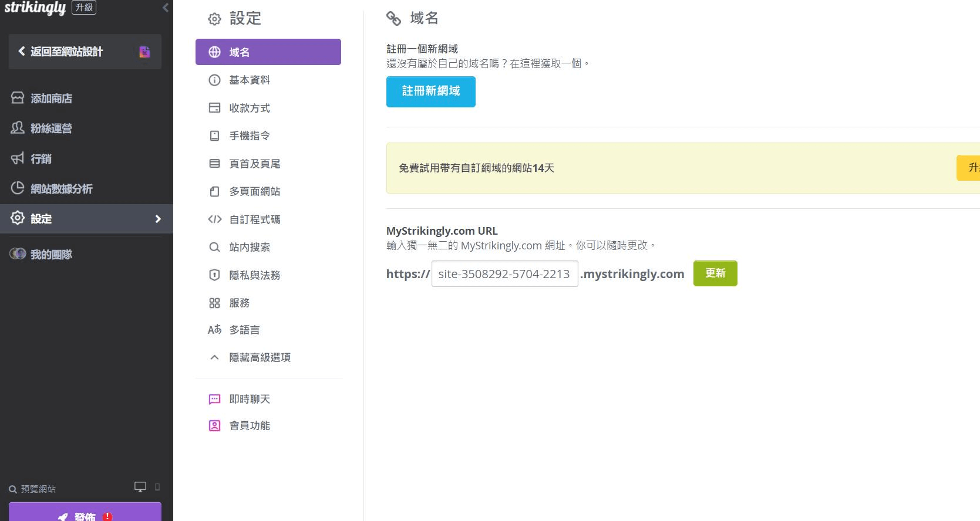Viewport: 980px width, 521px height.
Task: Click the MyStrikingly URL input field
Action: tap(504, 274)
